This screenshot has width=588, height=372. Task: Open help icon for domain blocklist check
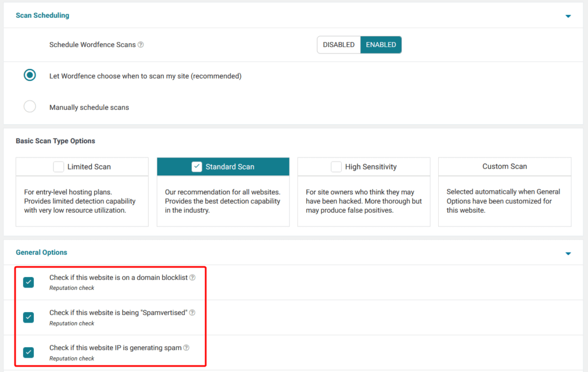pyautogui.click(x=192, y=278)
